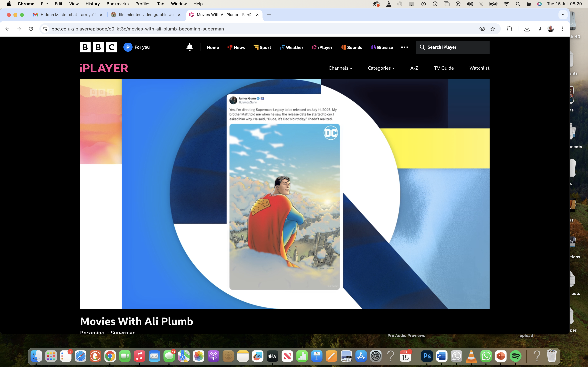Screen dimensions: 588x367
Task: Expand the Categories dropdown
Action: click(381, 68)
